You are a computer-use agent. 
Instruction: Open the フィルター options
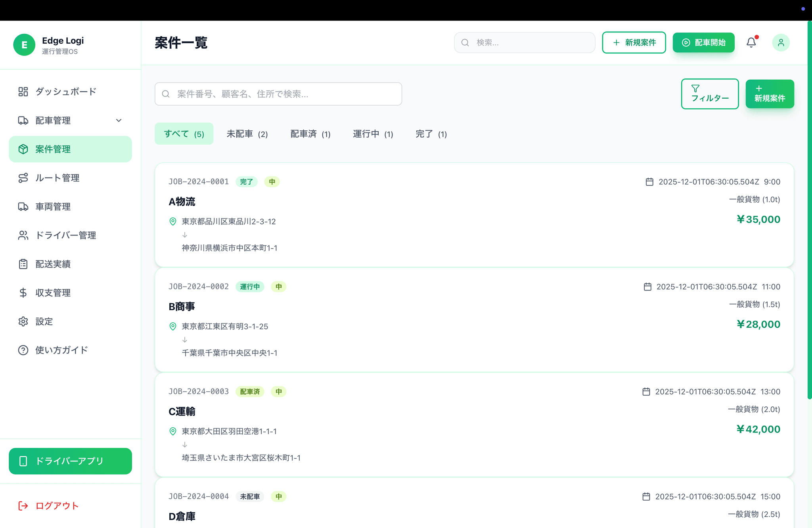click(709, 94)
